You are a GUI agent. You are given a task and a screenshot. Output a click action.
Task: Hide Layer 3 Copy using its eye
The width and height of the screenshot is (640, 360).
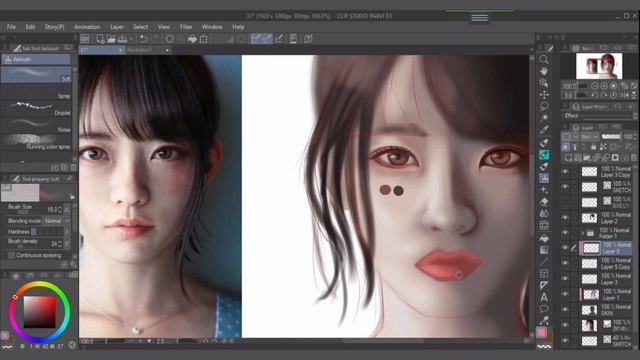coord(565,172)
